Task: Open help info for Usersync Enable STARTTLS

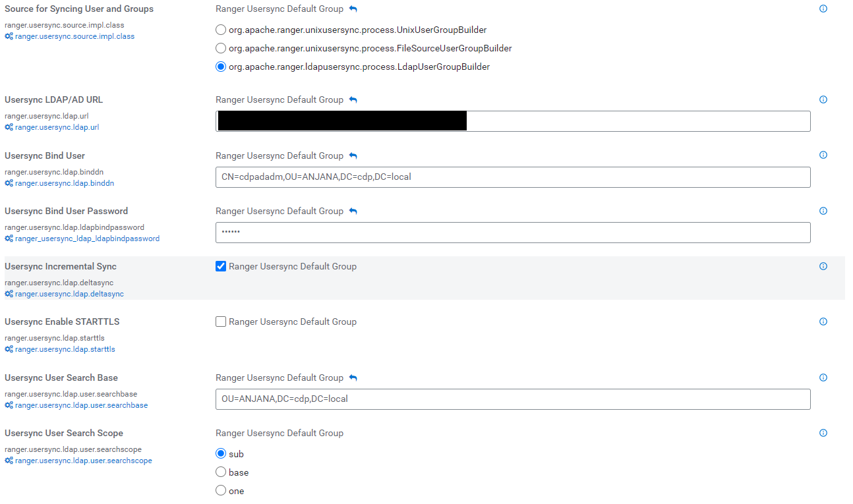Action: [823, 322]
